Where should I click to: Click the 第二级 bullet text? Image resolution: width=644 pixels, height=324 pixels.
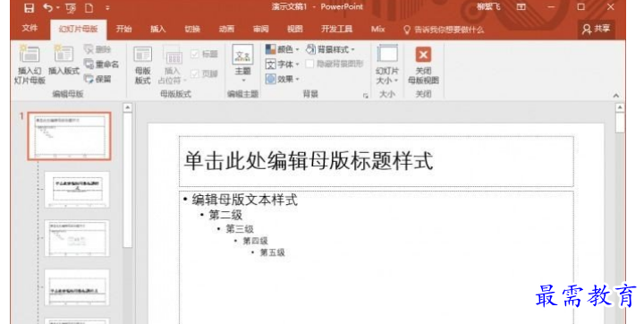tap(225, 215)
